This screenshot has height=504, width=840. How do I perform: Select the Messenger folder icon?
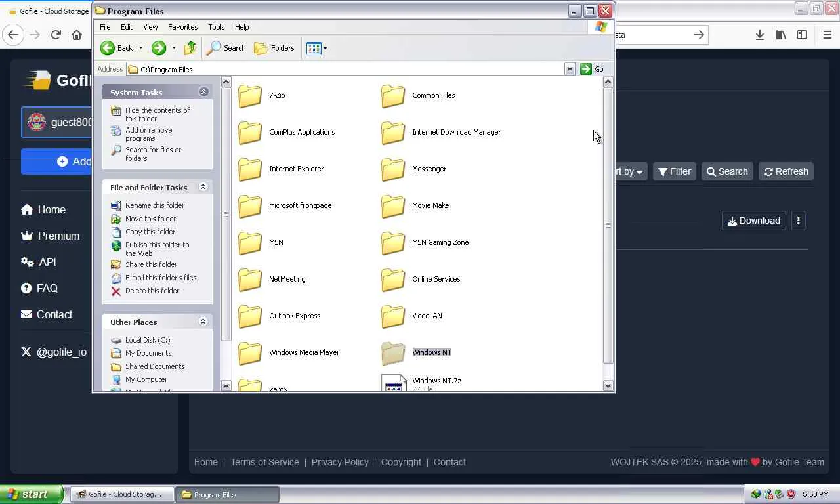pyautogui.click(x=393, y=169)
